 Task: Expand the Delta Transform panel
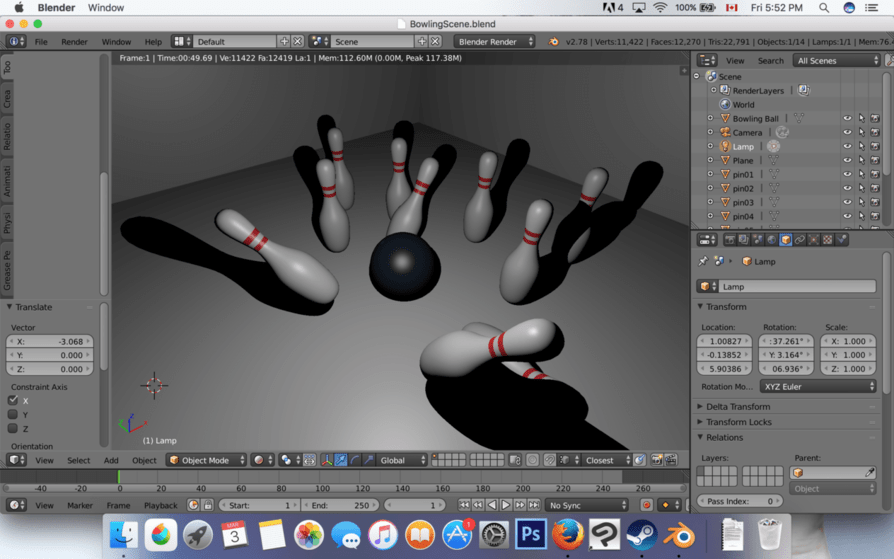click(x=738, y=407)
